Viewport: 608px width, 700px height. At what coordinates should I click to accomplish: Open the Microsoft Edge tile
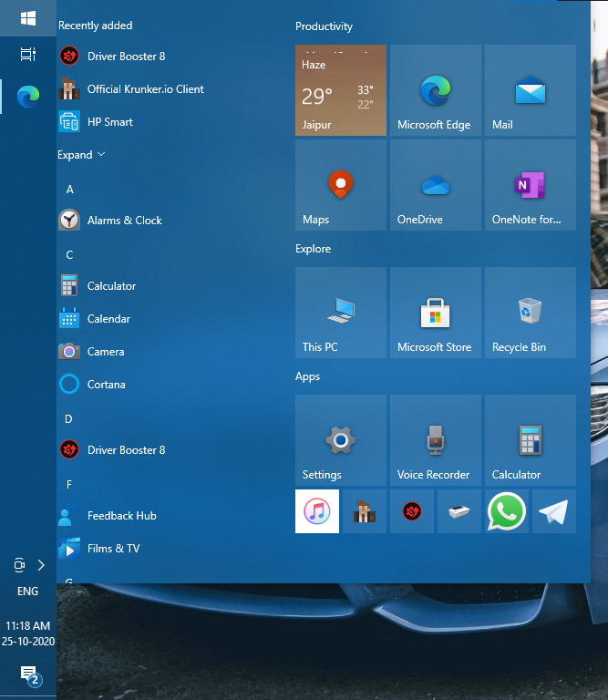click(x=435, y=91)
